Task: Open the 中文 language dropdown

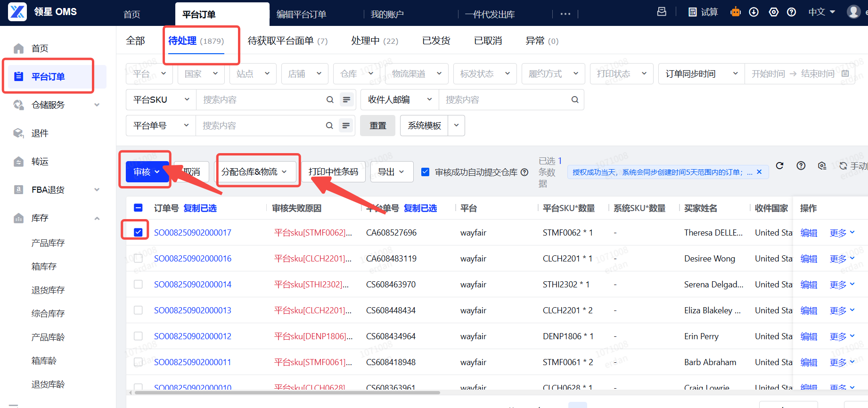Action: point(822,12)
